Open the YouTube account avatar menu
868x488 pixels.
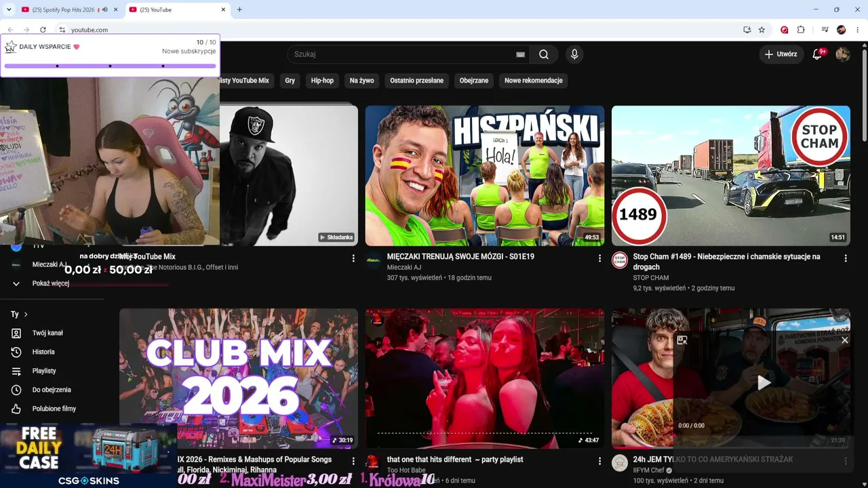(x=843, y=54)
